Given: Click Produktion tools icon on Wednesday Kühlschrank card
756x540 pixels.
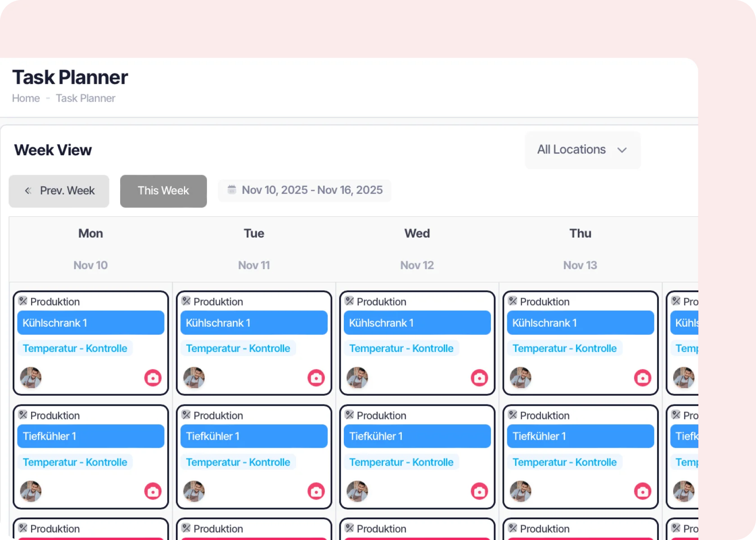Looking at the screenshot, I should pos(350,301).
